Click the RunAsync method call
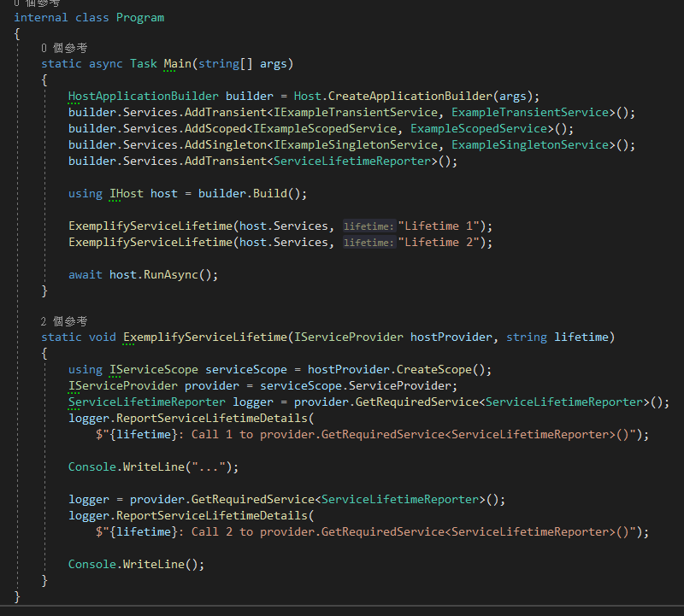This screenshot has height=616, width=684. point(170,275)
